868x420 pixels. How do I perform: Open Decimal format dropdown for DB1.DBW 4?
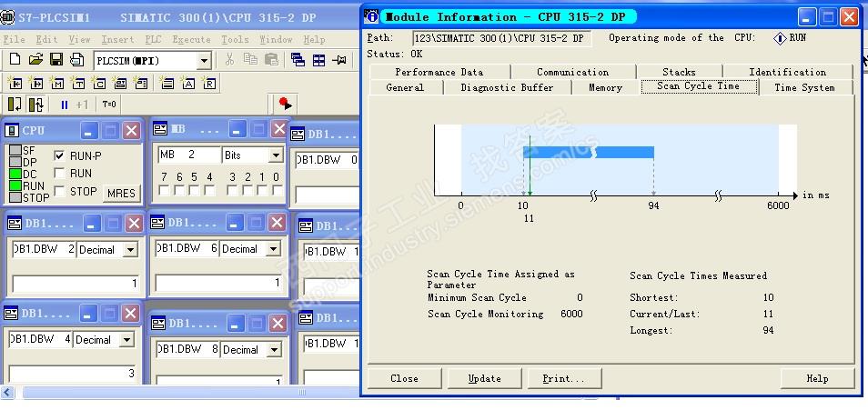tap(127, 340)
